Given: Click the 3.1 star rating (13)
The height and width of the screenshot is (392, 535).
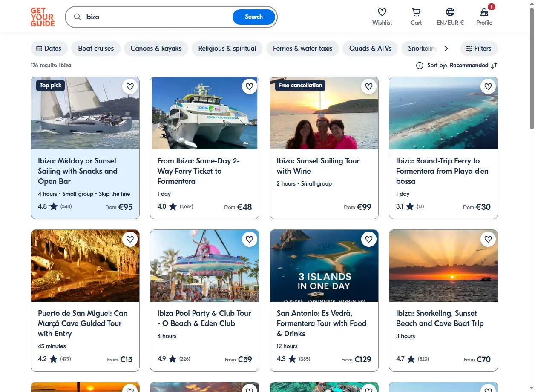Looking at the screenshot, I should coord(410,206).
